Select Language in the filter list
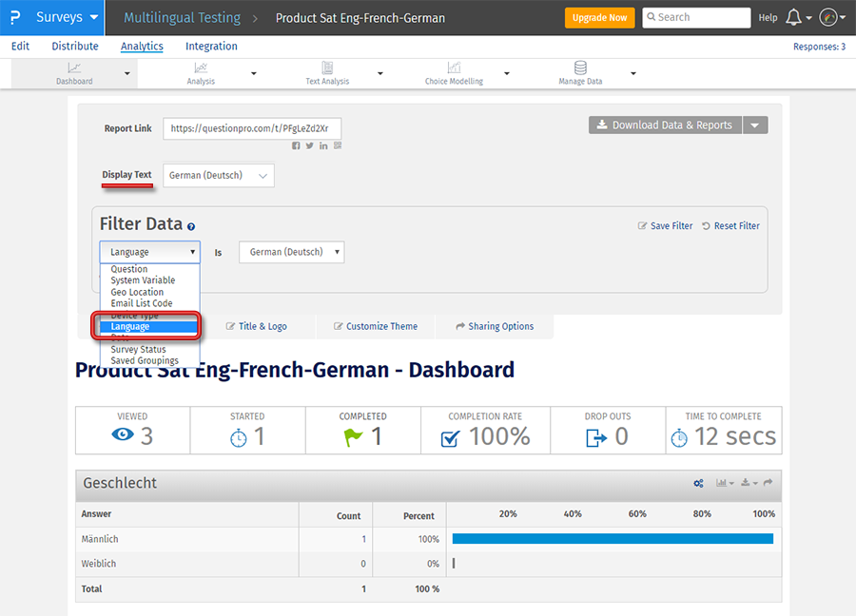 [130, 326]
